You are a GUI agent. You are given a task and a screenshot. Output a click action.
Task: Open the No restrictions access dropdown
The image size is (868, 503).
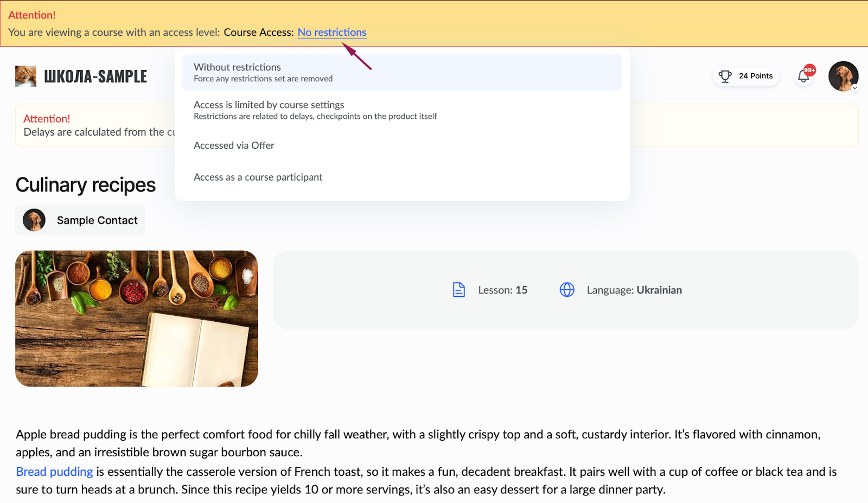(332, 32)
